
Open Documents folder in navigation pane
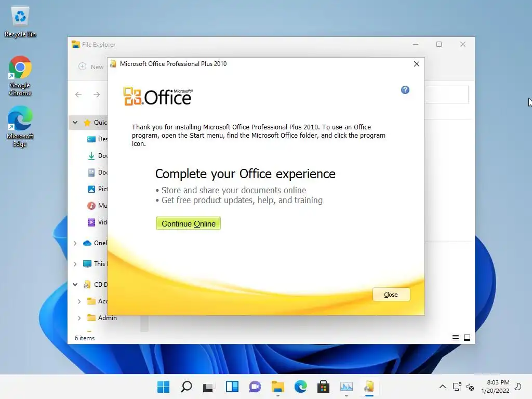pos(98,172)
